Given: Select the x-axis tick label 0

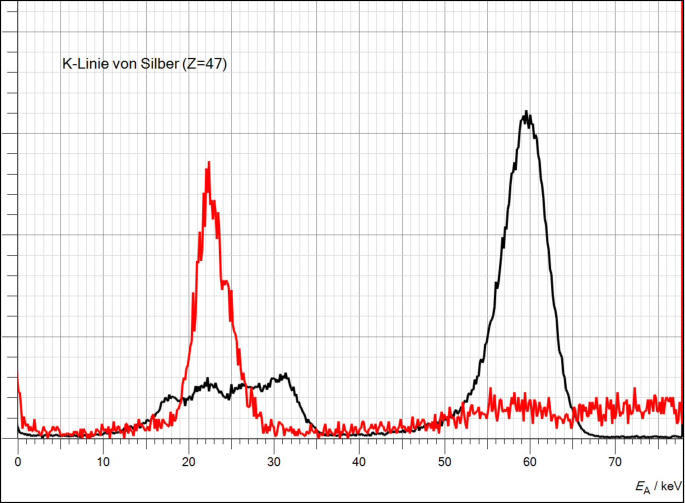Looking at the screenshot, I should pos(18,462).
